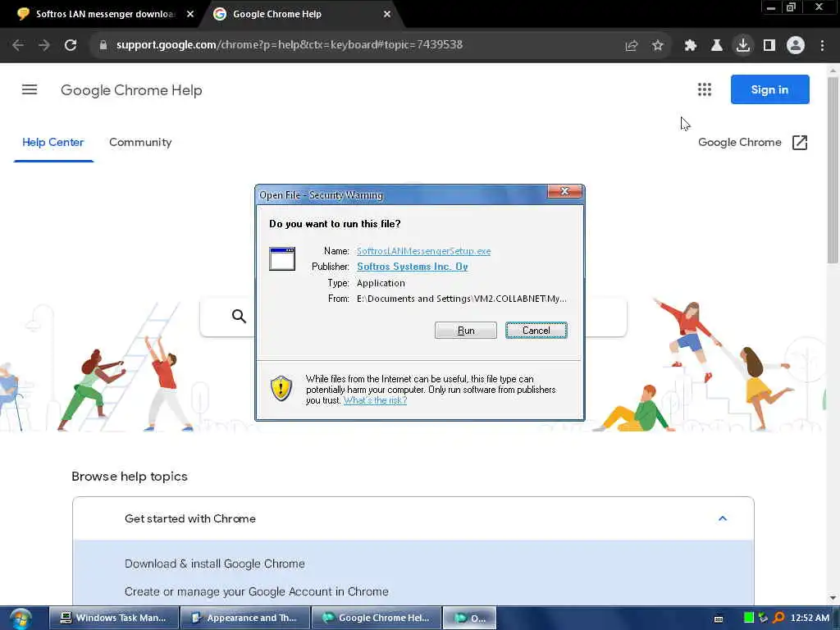840x630 pixels.
Task: Click the security shield warning icon
Action: coord(281,388)
